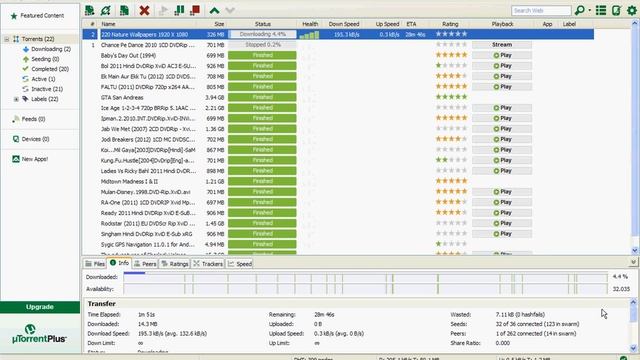Switch to the Trackers tab
This screenshot has height=360, width=640.
pyautogui.click(x=208, y=264)
